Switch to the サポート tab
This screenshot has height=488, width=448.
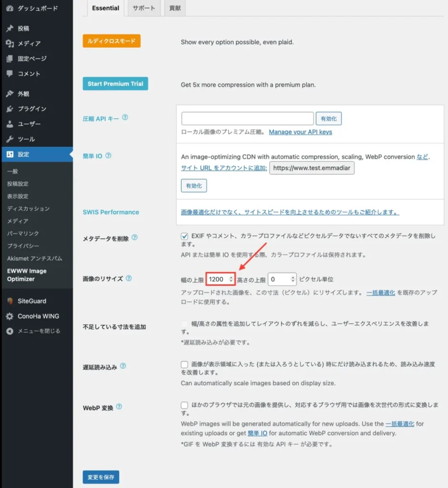(143, 8)
